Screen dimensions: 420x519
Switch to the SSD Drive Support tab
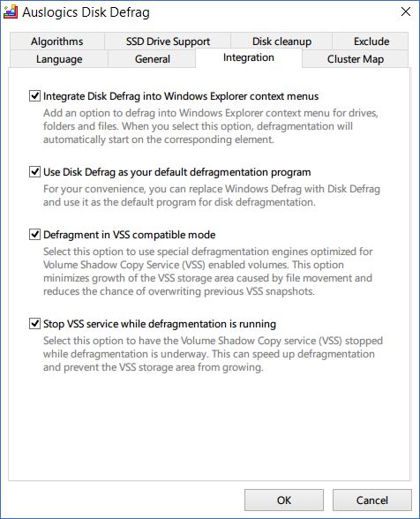168,41
